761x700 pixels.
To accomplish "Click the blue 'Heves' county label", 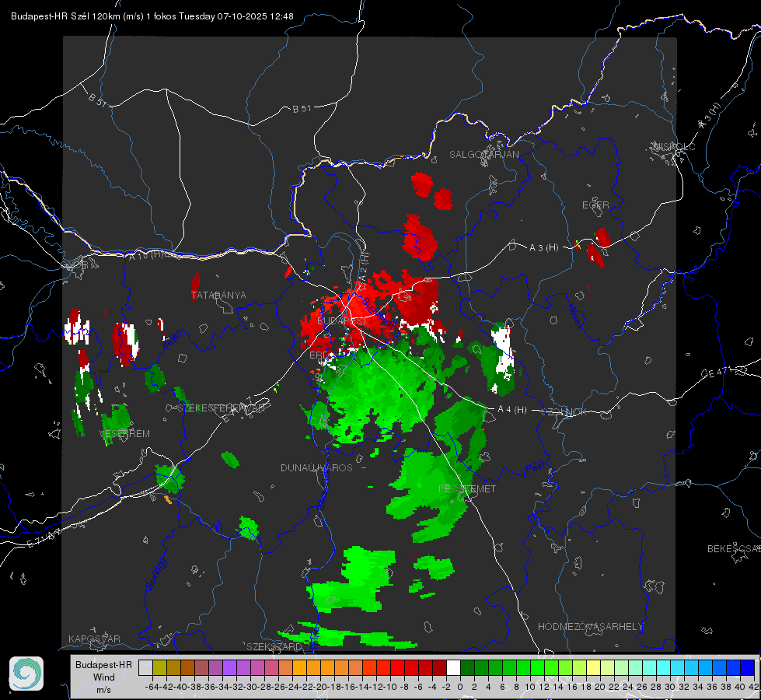I will tap(574, 316).
